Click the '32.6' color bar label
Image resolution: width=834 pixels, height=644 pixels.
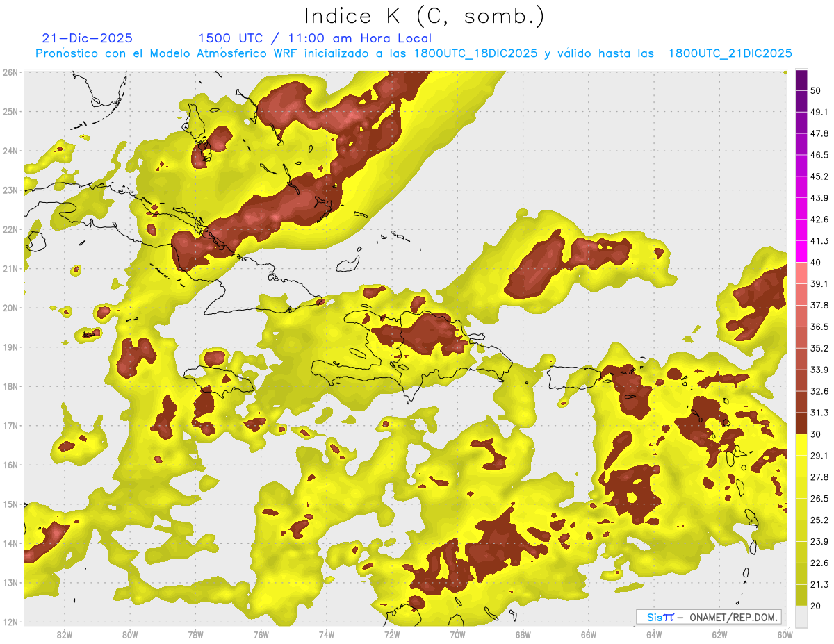point(819,391)
